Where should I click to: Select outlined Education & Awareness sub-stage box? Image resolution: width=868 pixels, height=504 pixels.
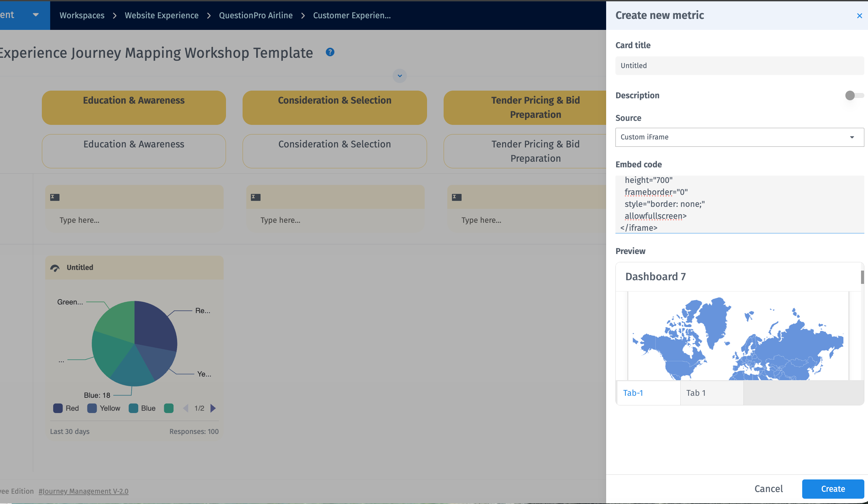pyautogui.click(x=134, y=151)
